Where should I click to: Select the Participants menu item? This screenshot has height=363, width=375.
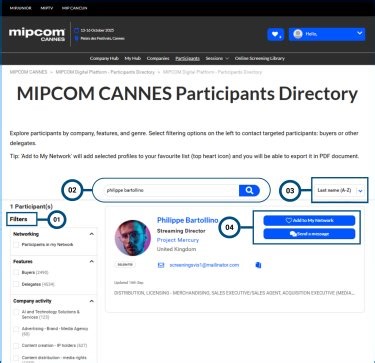point(187,58)
